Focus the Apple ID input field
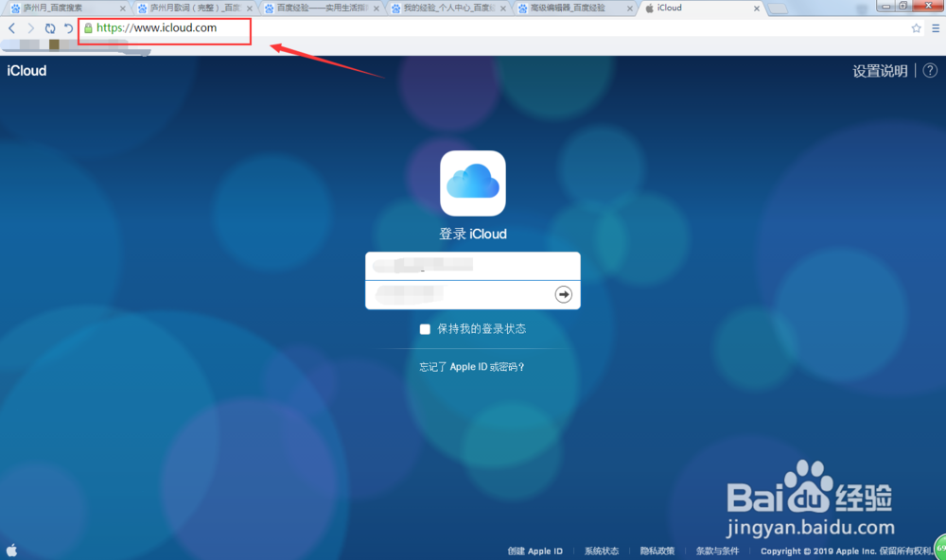The height and width of the screenshot is (560, 946). (x=472, y=266)
